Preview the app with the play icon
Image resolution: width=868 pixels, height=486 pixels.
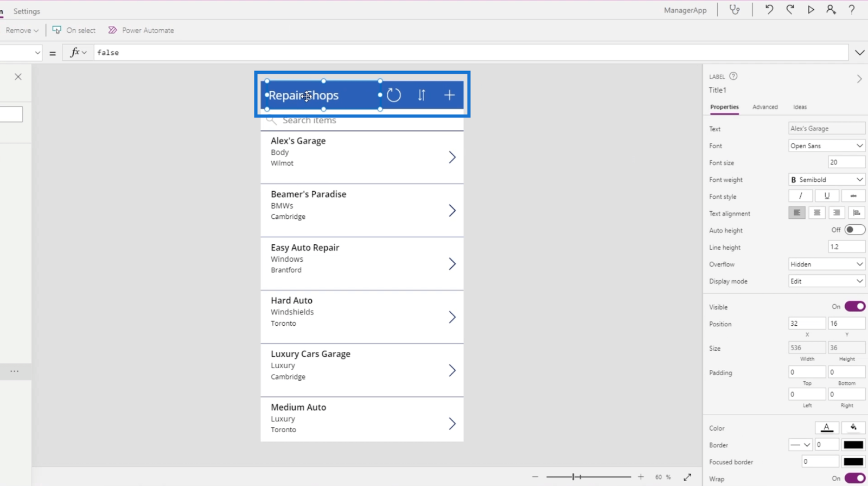coord(810,10)
